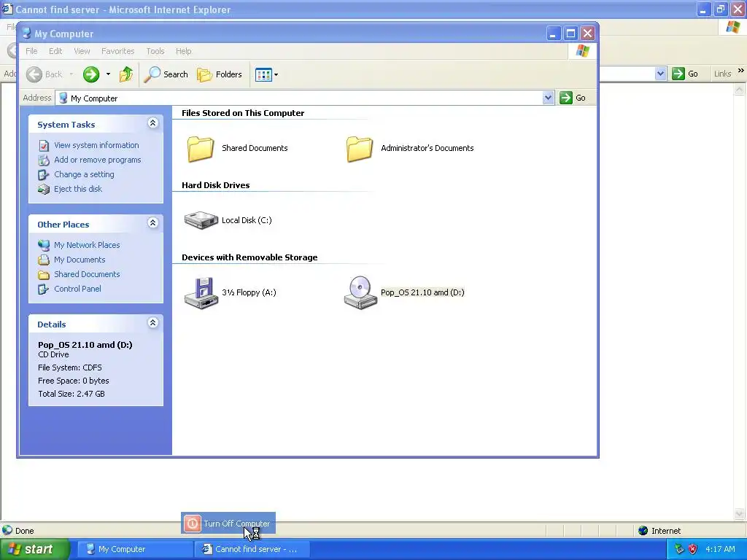The width and height of the screenshot is (747, 560).
Task: Click Links label in Internet Explorer toolbar
Action: (x=722, y=74)
